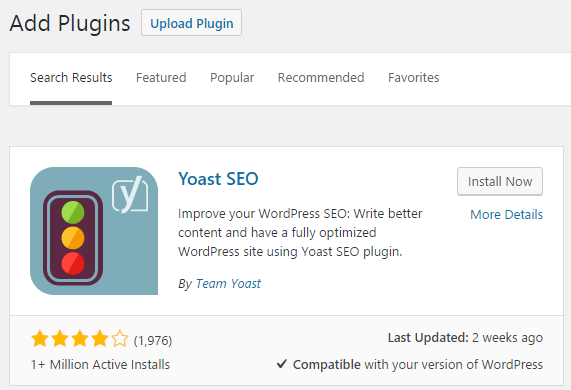571x390 pixels.
Task: Click the red light in Yoast icon
Action: [x=73, y=263]
